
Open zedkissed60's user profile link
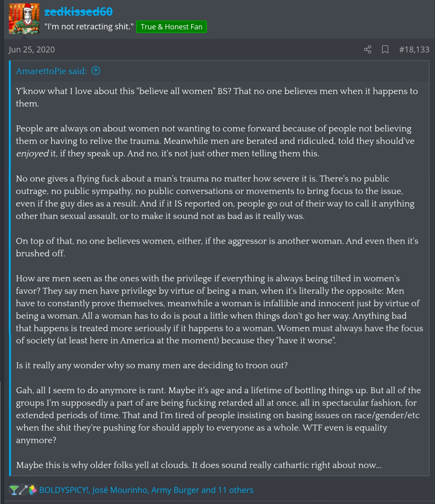coord(78,11)
